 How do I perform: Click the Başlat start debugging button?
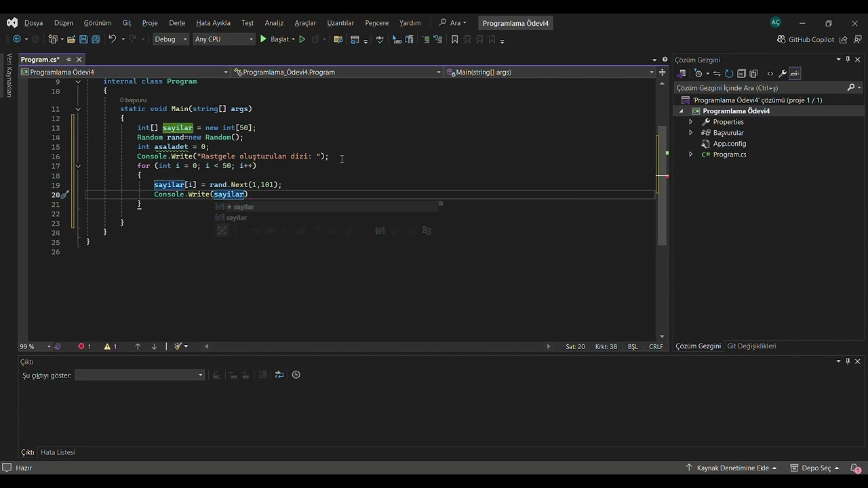(275, 39)
